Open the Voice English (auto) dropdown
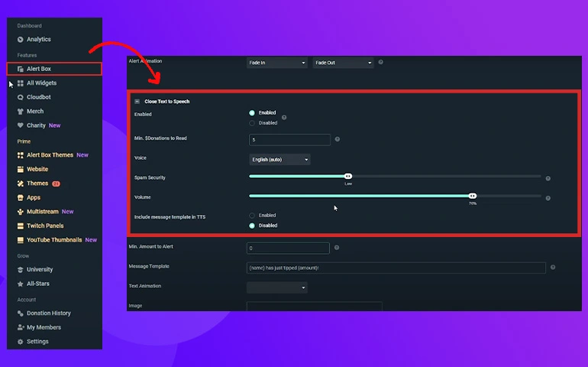The image size is (588, 367). click(x=279, y=160)
